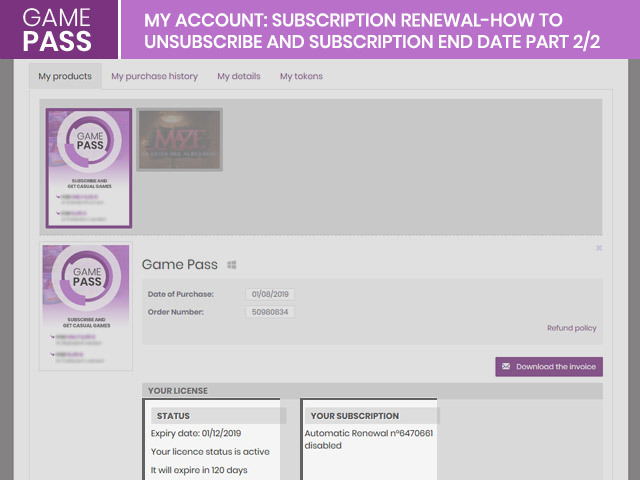This screenshot has width=640, height=480.
Task: Click the 'Automatic Renewal n°6470661 disabled' text
Action: 369,440
